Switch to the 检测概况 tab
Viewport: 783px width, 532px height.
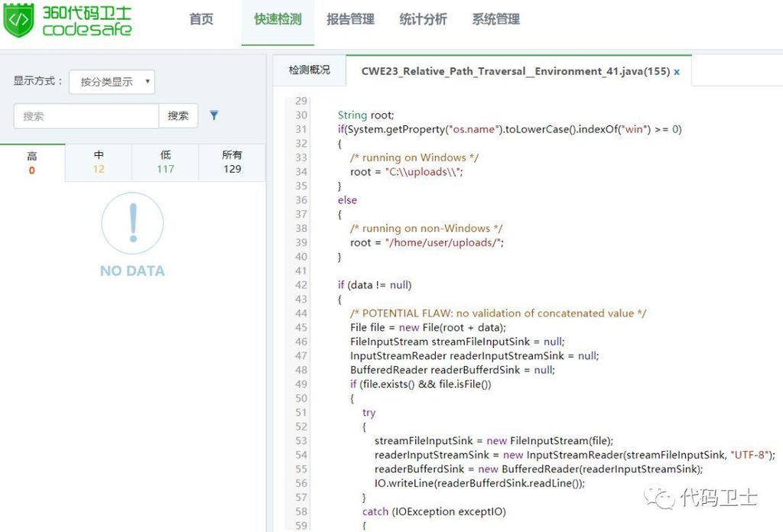click(x=310, y=70)
